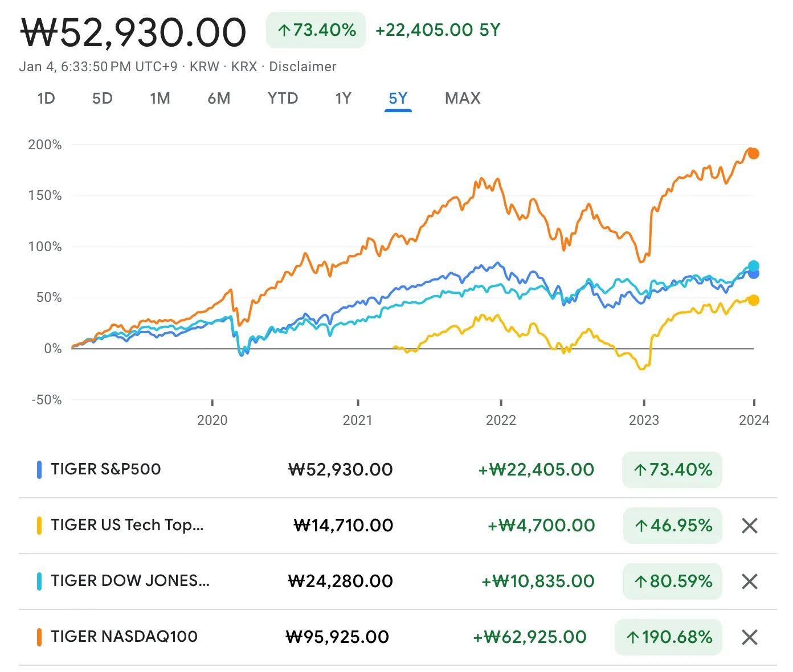The image size is (793, 672).
Task: Remove the TIGER DOW JONES comparison
Action: (751, 581)
